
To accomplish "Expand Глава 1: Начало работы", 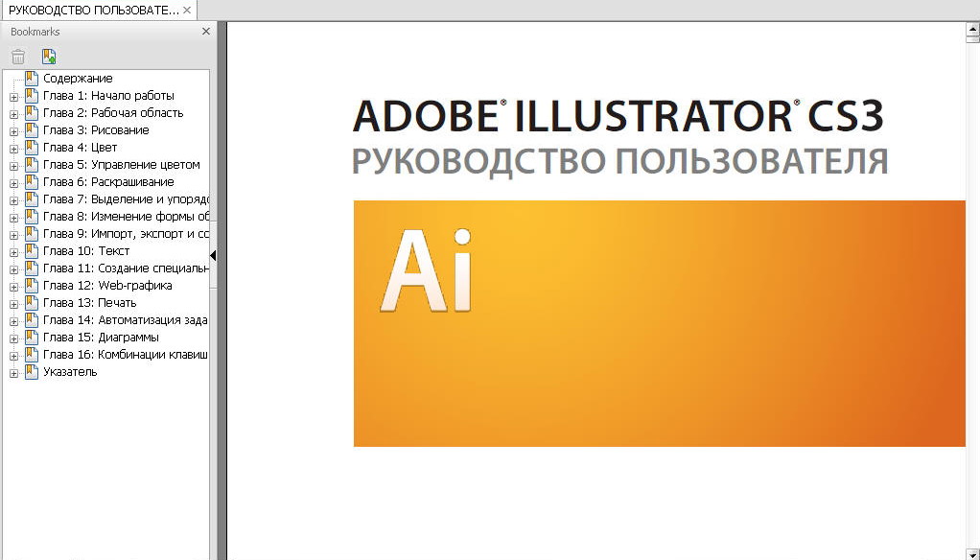I will point(13,97).
